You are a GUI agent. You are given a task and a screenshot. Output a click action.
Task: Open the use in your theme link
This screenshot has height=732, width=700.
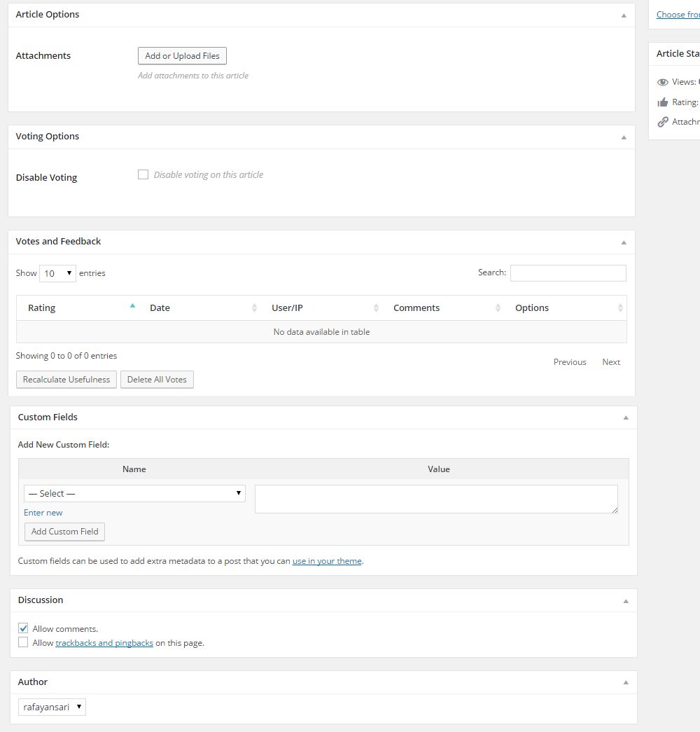tap(327, 561)
